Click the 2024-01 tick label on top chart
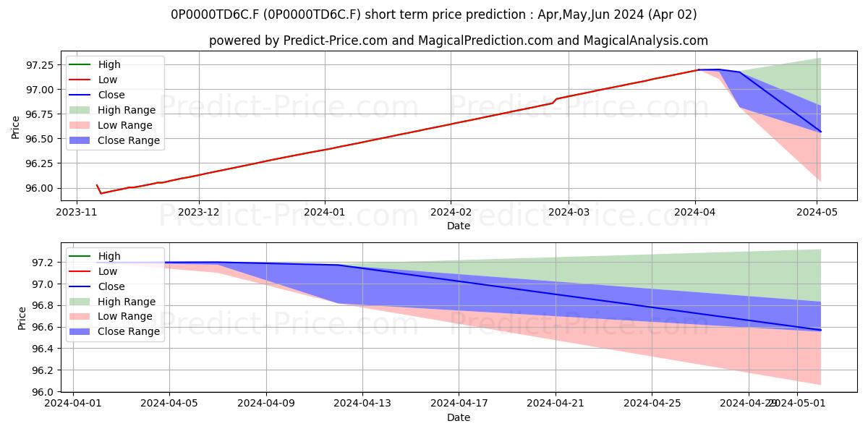Image resolution: width=868 pixels, height=434 pixels. [325, 213]
